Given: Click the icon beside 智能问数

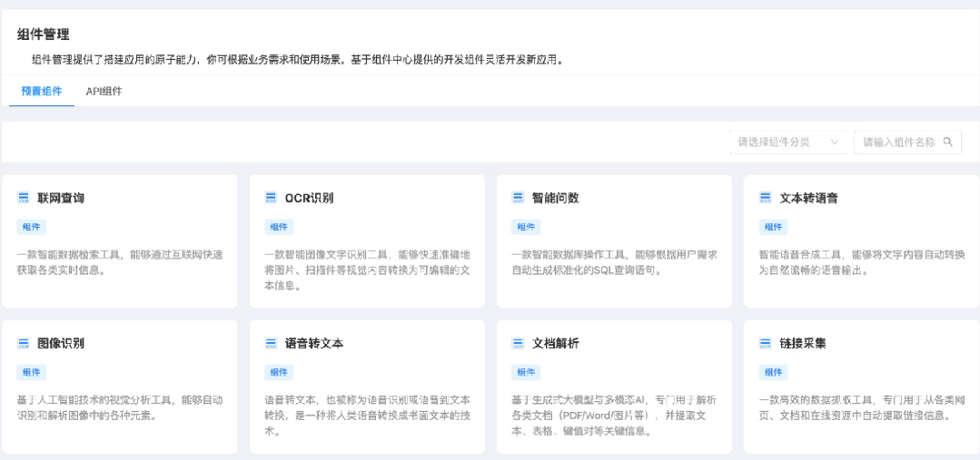Looking at the screenshot, I should coord(518,198).
